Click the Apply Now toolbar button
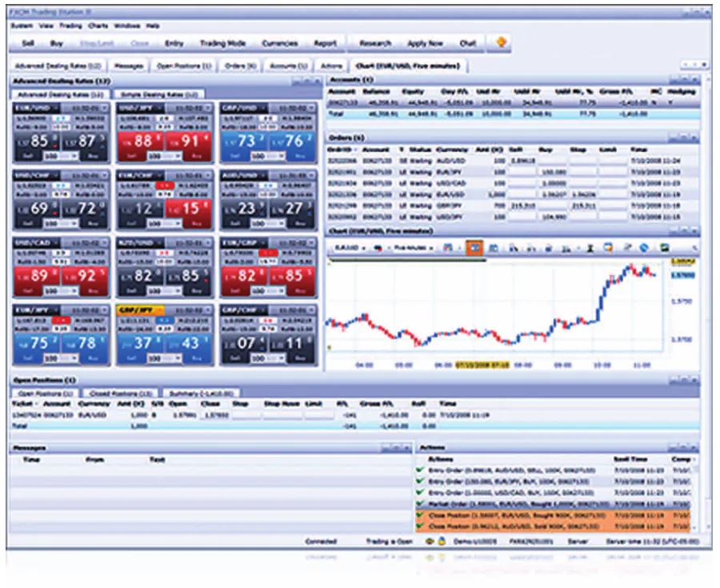This screenshot has height=588, width=720. tap(426, 43)
